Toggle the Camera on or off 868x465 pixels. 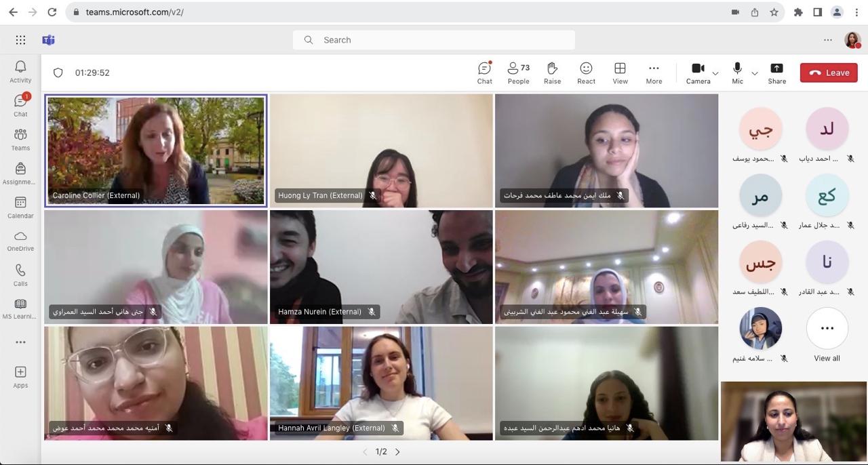coord(697,73)
